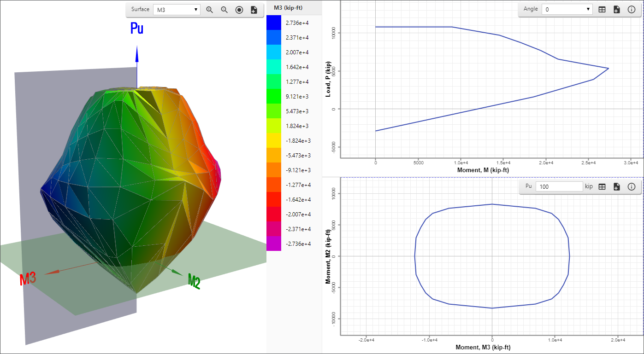Click the legend value 1.824e+3
Viewport: 644px width, 354px height.
coord(297,126)
